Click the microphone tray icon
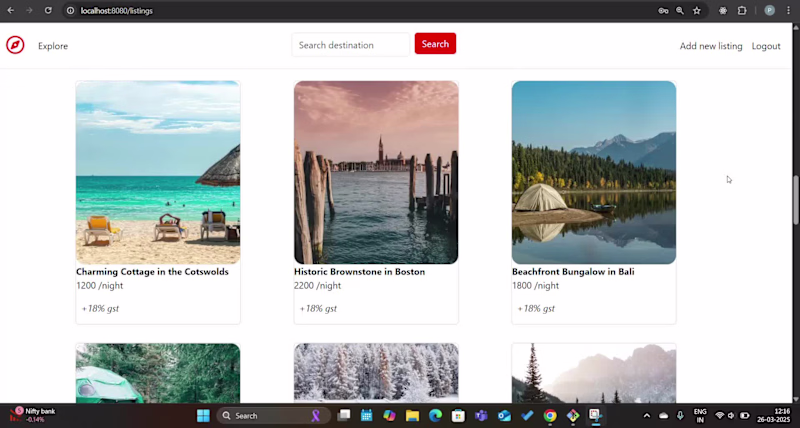Image resolution: width=800 pixels, height=428 pixels. click(680, 416)
